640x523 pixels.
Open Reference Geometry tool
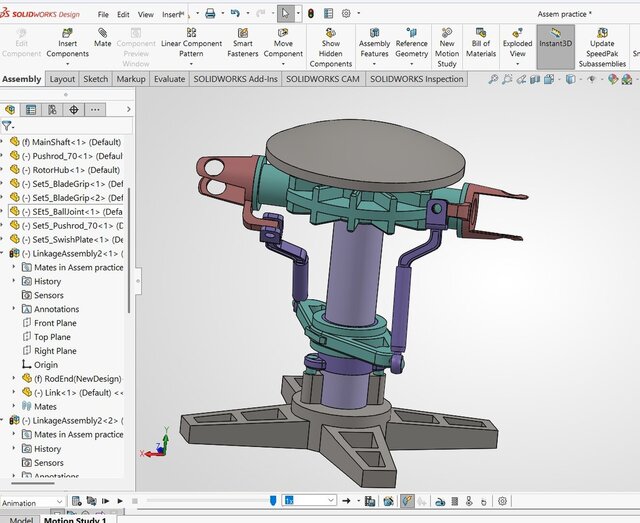point(411,43)
